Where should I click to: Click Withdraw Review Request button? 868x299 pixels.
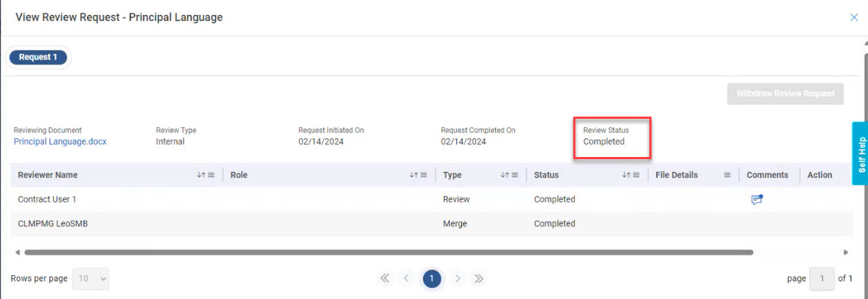click(x=785, y=94)
